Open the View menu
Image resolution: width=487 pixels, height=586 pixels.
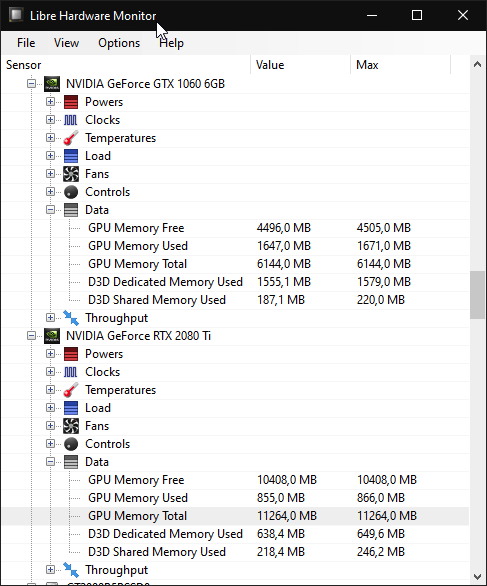pos(66,43)
